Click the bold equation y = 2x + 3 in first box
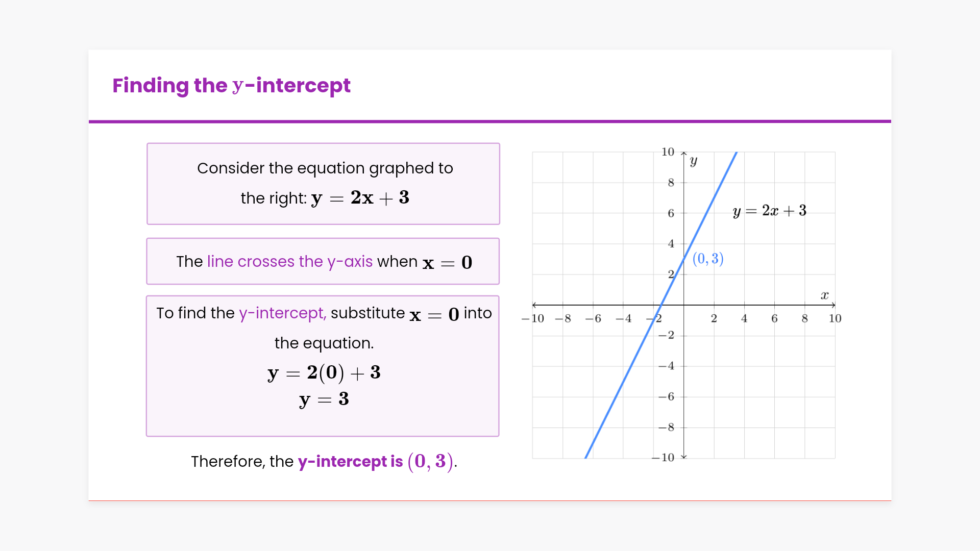Screen dimensions: 980x551 click(360, 198)
